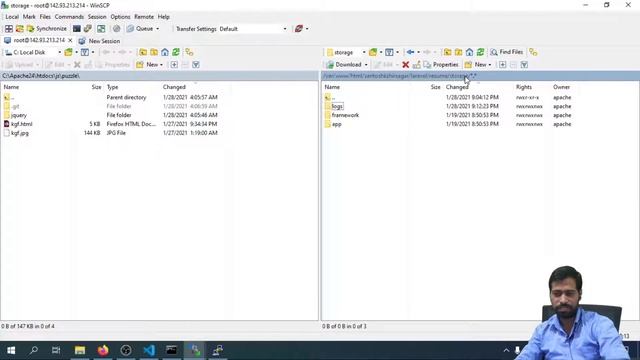
Task: Click local panel select files plus icon
Action: pos(174,64)
